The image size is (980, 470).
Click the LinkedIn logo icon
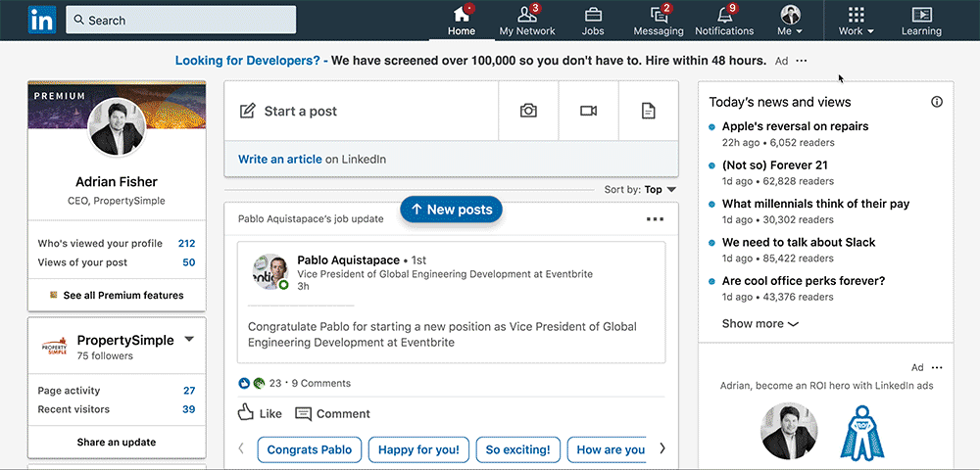42,20
